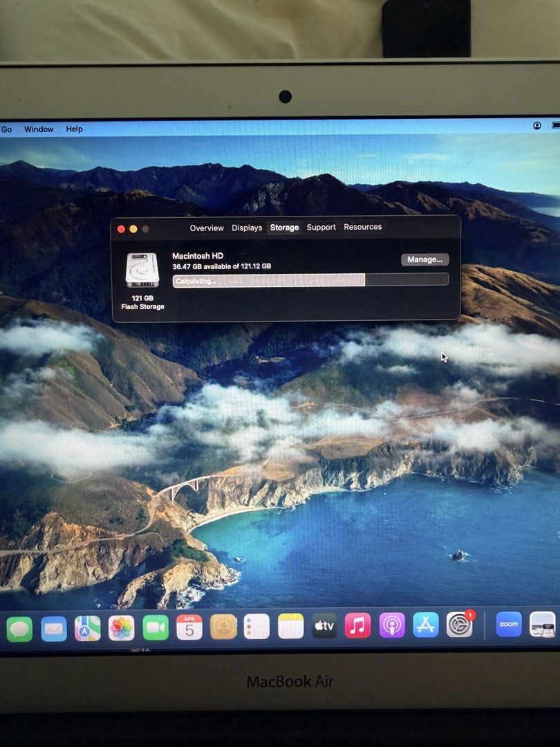Minimize the About This Mac window
Screen dimensions: 560x747
pyautogui.click(x=133, y=229)
